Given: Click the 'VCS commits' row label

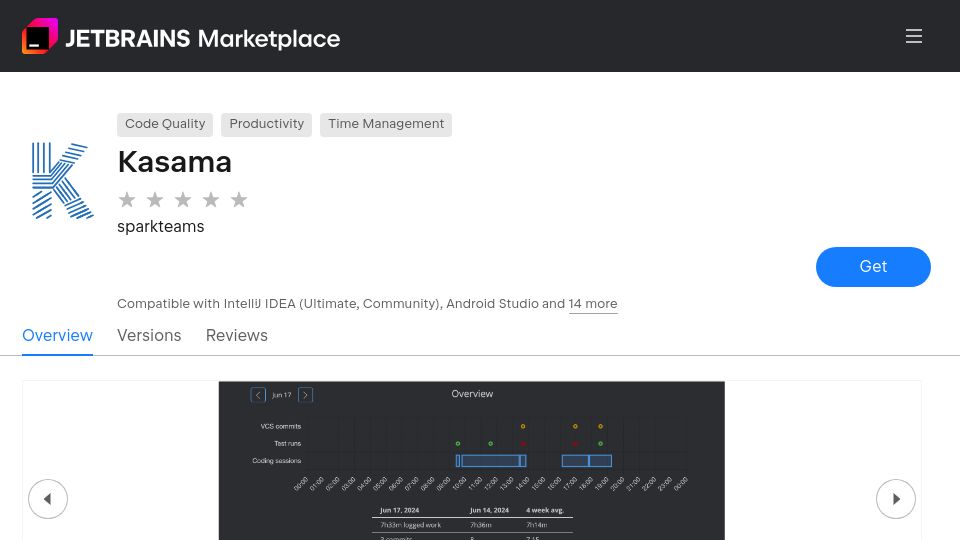Looking at the screenshot, I should point(281,426).
